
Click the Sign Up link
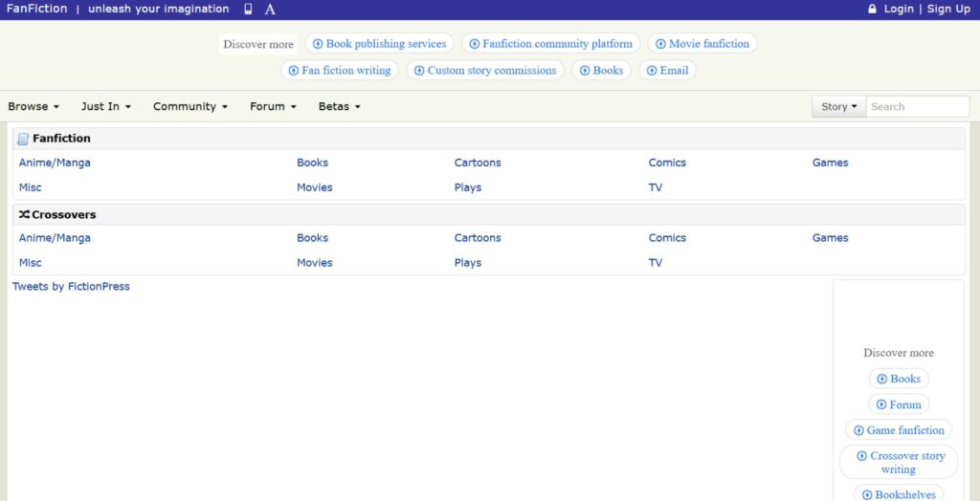(947, 10)
